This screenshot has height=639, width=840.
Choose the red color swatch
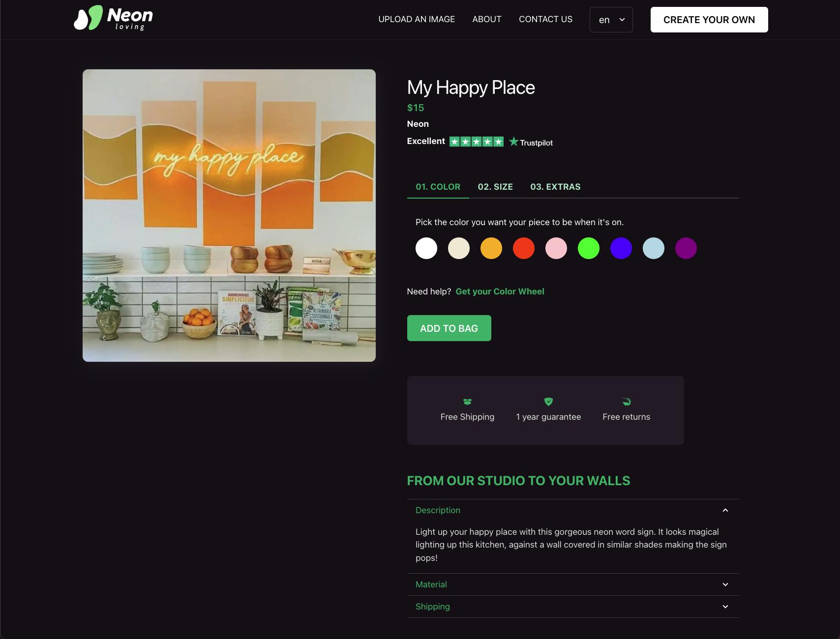(524, 248)
